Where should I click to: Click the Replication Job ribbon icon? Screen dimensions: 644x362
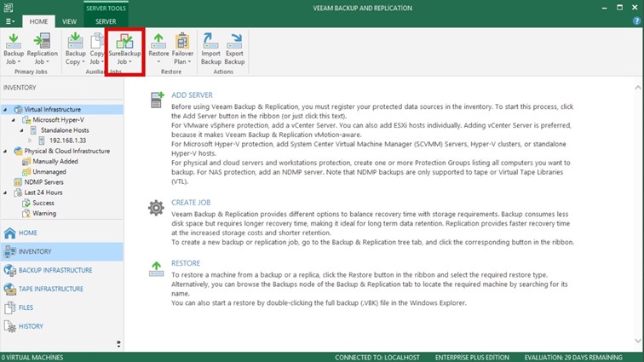pyautogui.click(x=42, y=41)
